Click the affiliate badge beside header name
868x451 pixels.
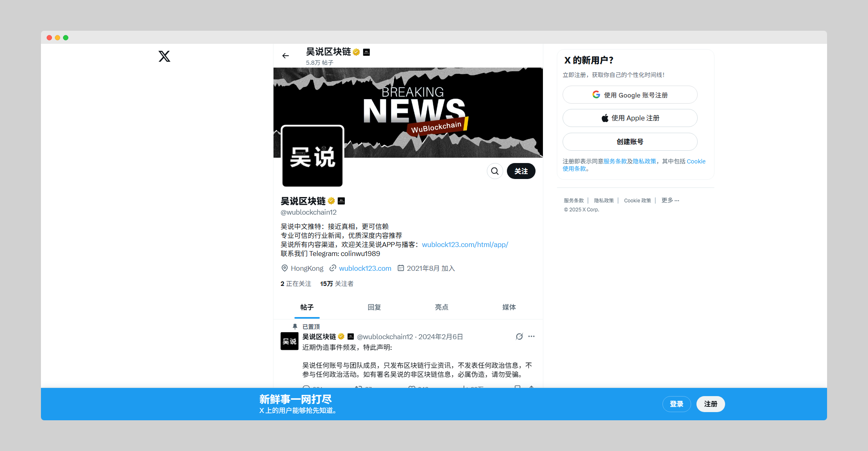366,52
